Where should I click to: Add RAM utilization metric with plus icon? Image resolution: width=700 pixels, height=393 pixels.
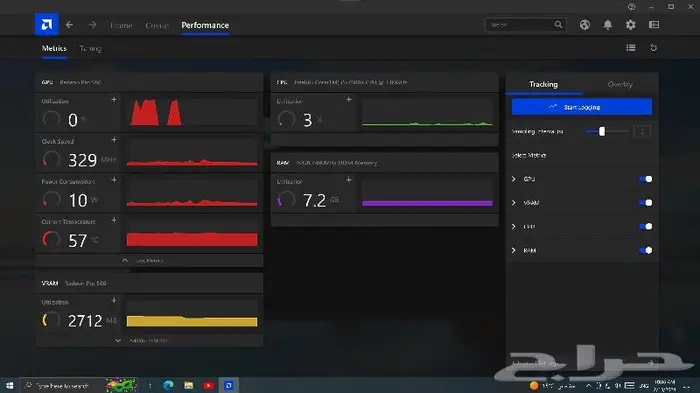click(349, 180)
